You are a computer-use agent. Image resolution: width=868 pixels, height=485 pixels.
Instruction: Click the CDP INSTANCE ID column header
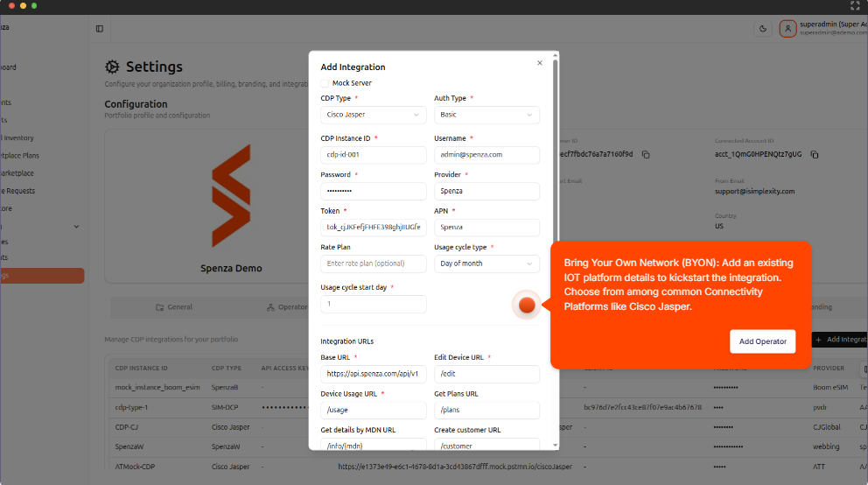[141, 369]
